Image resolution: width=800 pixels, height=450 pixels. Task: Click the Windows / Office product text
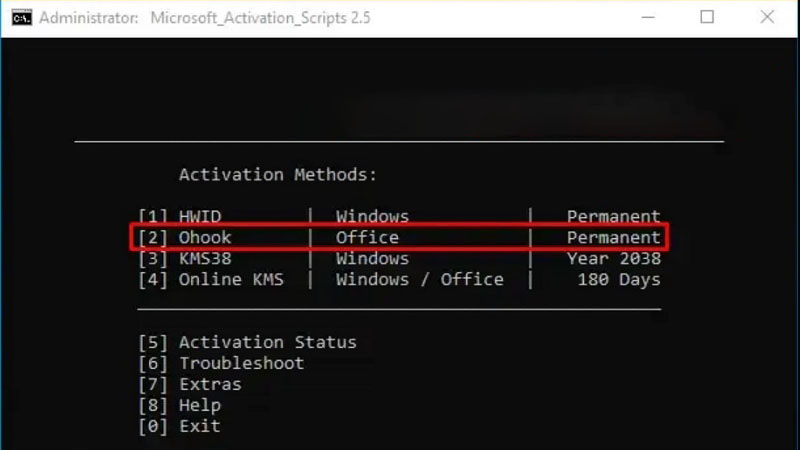click(419, 280)
